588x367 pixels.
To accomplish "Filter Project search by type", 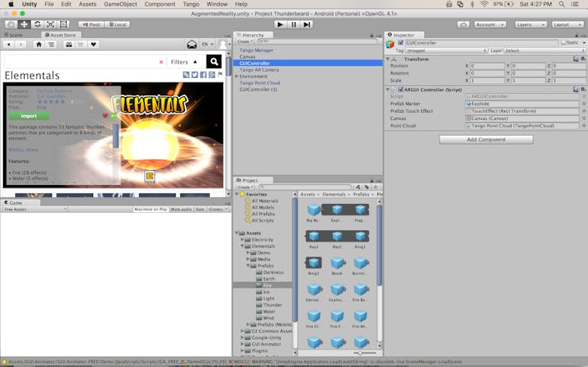I will pyautogui.click(x=358, y=187).
